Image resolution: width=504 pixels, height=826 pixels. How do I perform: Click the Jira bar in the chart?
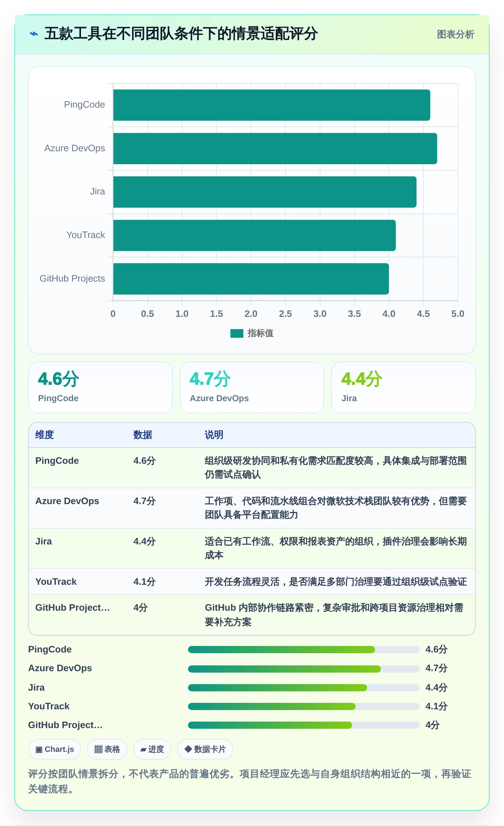tap(265, 192)
